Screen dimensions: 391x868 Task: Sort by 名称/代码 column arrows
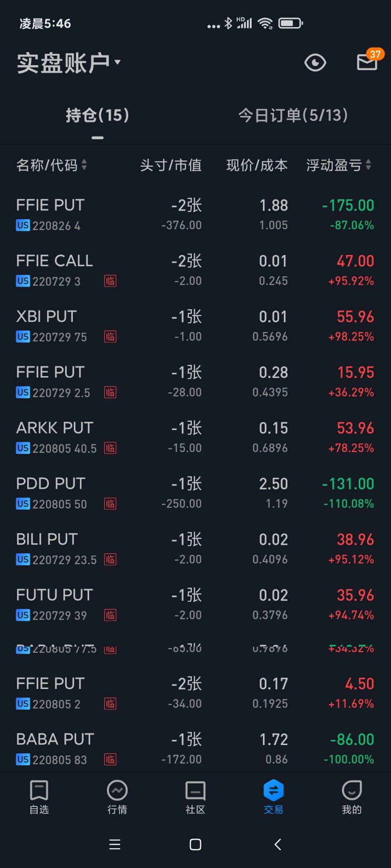(84, 165)
